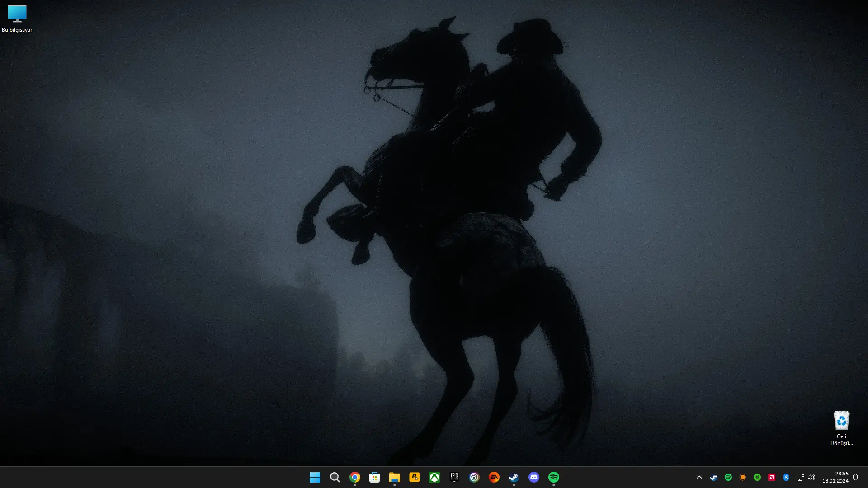Open Microsoft Store from the taskbar
868x488 pixels.
tap(375, 477)
